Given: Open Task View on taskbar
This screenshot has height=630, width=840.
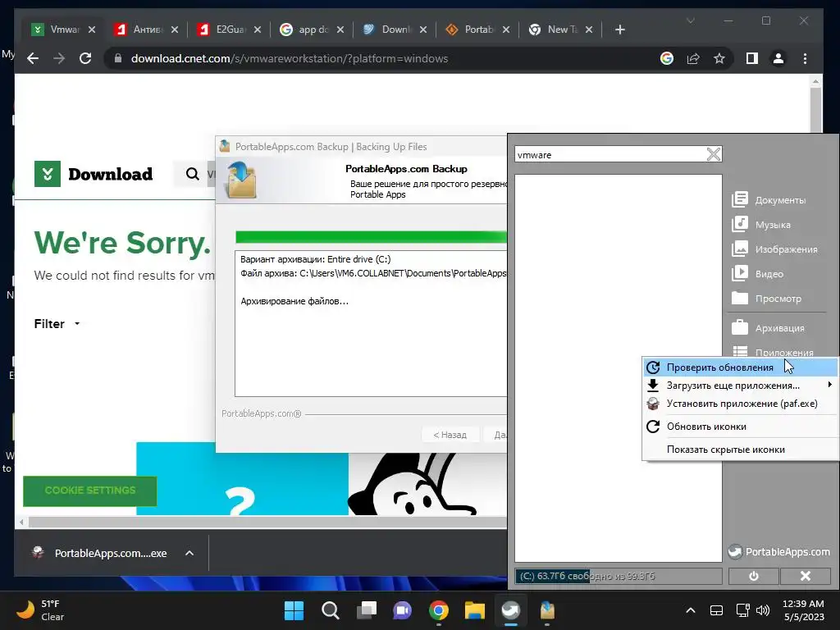Looking at the screenshot, I should [367, 610].
